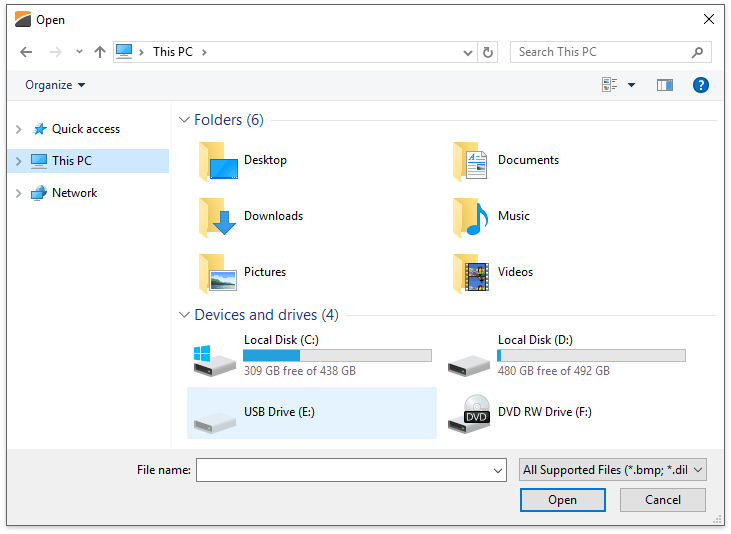Select Network in the navigation pane
This screenshot has height=534, width=731.
[74, 193]
